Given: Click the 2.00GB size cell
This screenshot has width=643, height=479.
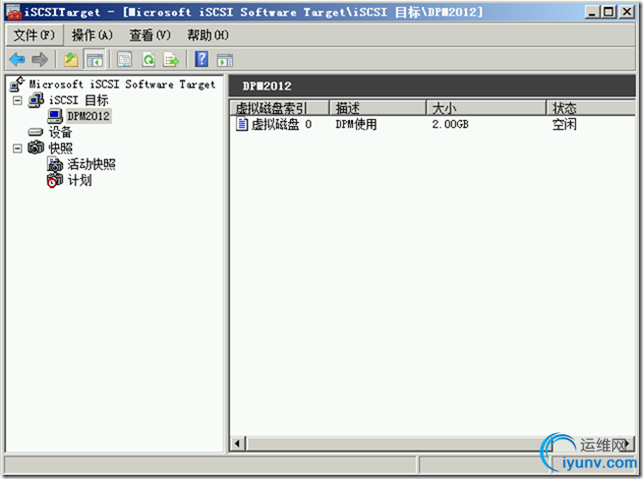Looking at the screenshot, I should pos(450,124).
